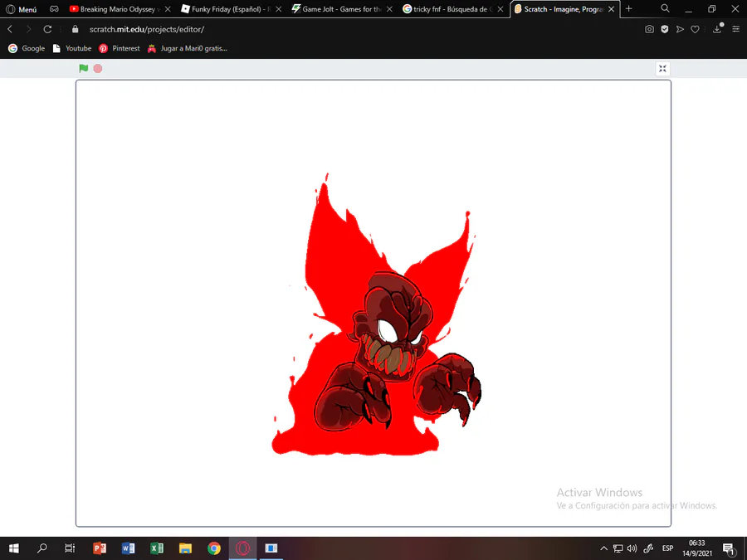Open the Youtube bookmark
This screenshot has width=747, height=560.
pyautogui.click(x=72, y=48)
